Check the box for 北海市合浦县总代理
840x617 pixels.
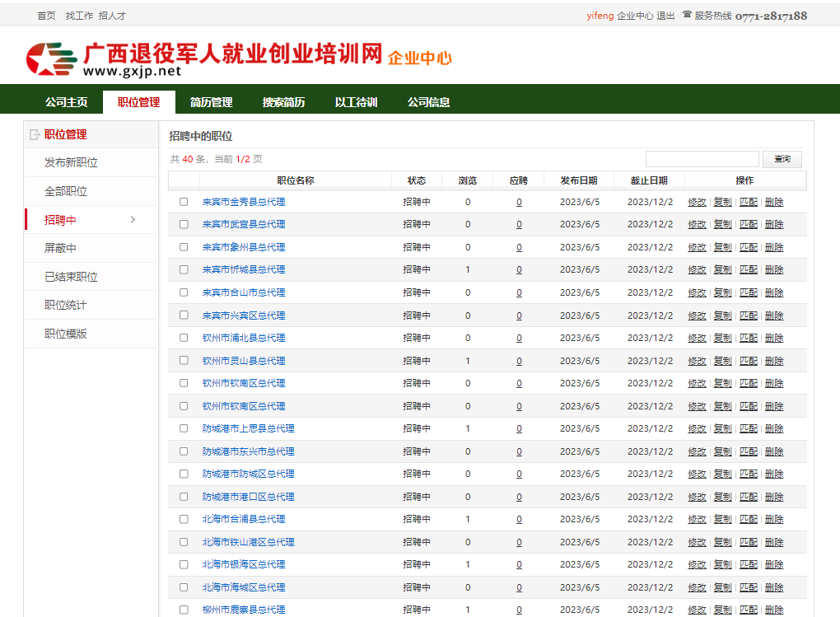(x=184, y=519)
